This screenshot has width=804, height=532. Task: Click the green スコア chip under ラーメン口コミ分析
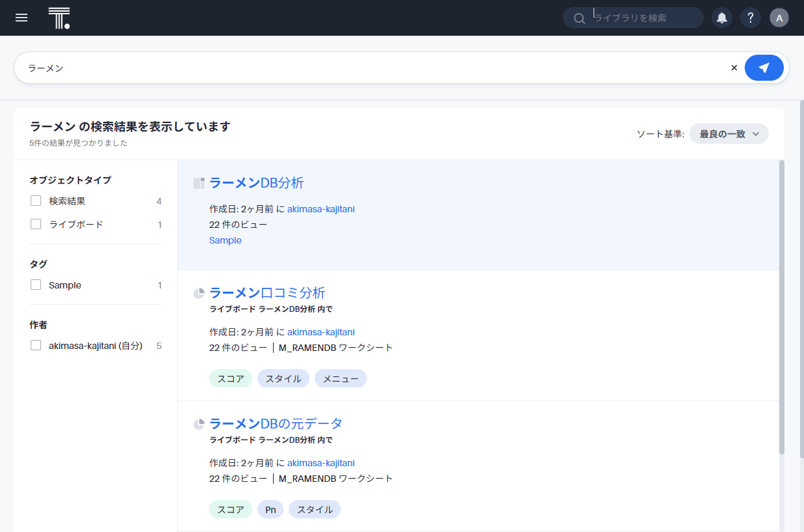[231, 378]
